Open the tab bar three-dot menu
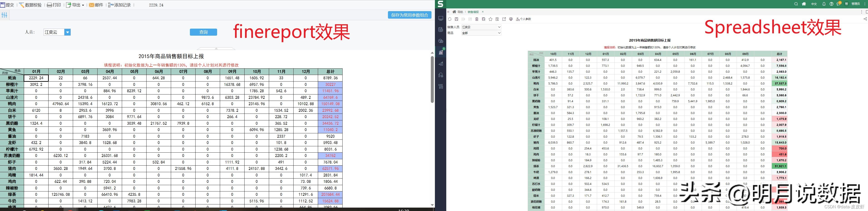Screen dimensions: 868x211 pos(862,12)
